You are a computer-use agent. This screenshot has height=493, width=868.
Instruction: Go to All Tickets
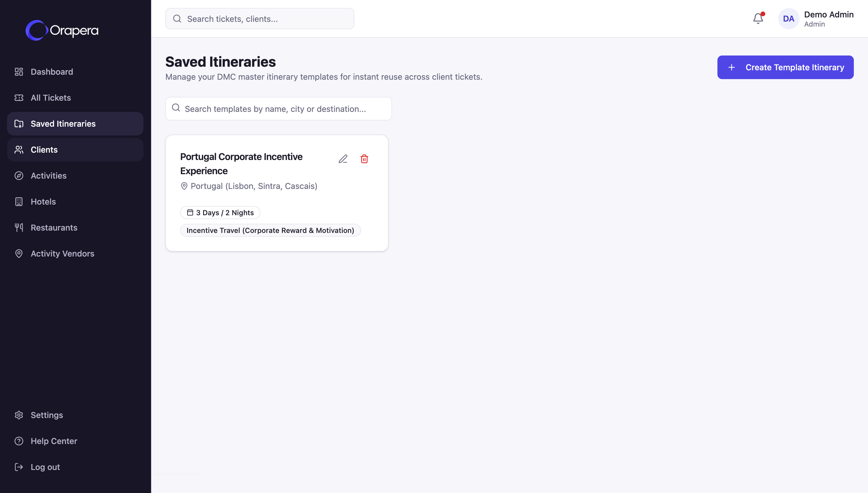75,98
